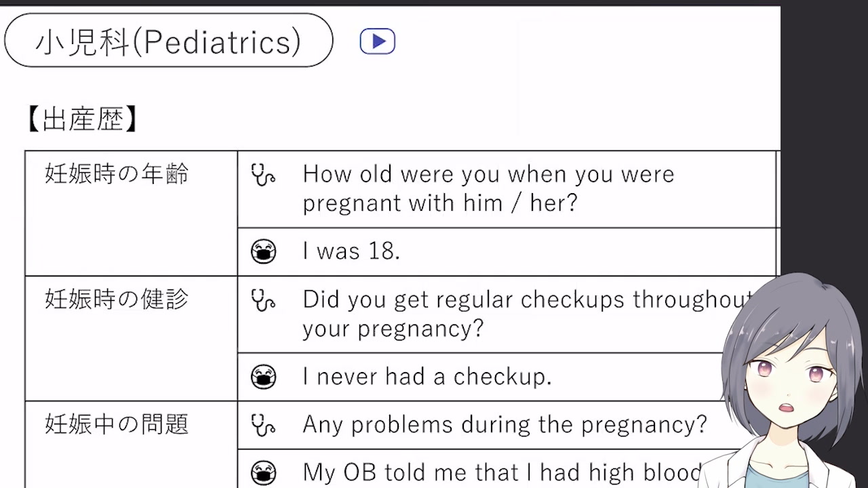Screen dimensions: 868x488
Task: Click masked face icon beside "My OB told me"
Action: [263, 472]
